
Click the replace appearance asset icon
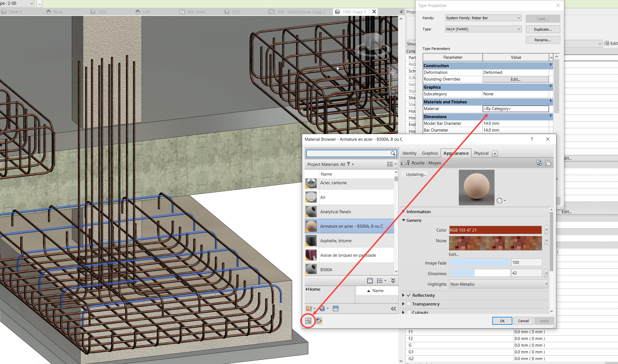[x=539, y=163]
